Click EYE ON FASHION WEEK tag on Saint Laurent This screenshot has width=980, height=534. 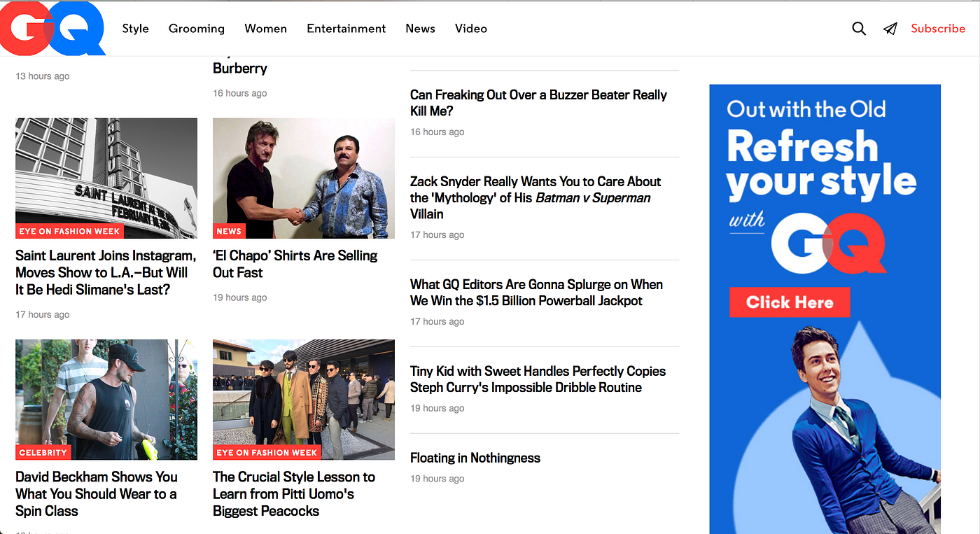pyautogui.click(x=69, y=231)
